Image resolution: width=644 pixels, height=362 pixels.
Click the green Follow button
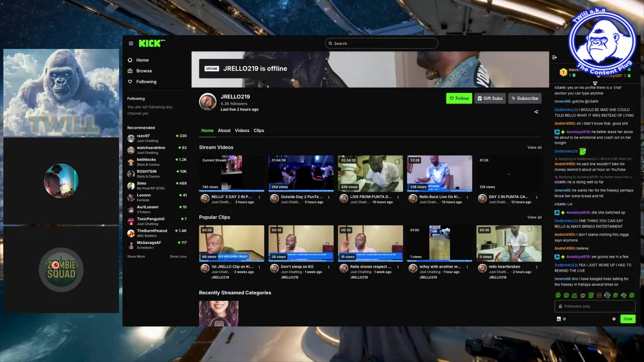pyautogui.click(x=459, y=99)
